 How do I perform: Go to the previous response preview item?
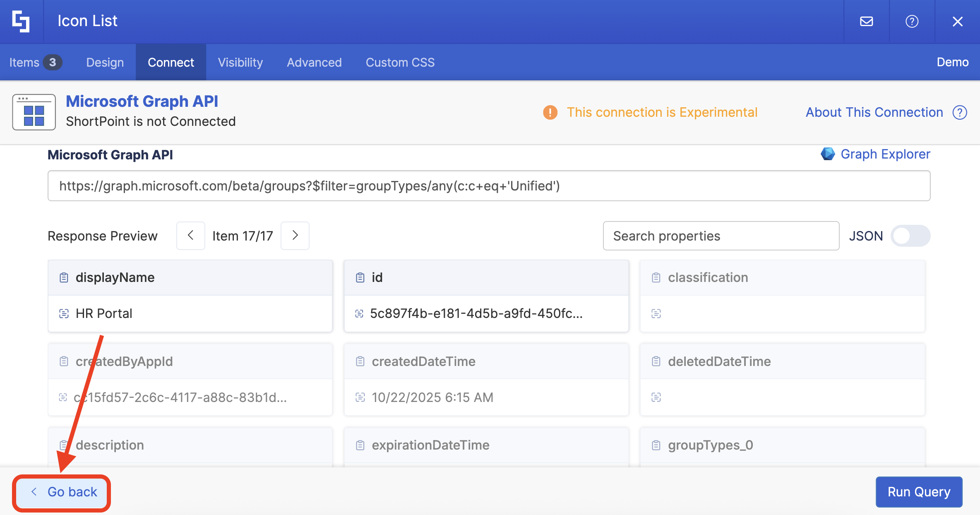click(191, 236)
